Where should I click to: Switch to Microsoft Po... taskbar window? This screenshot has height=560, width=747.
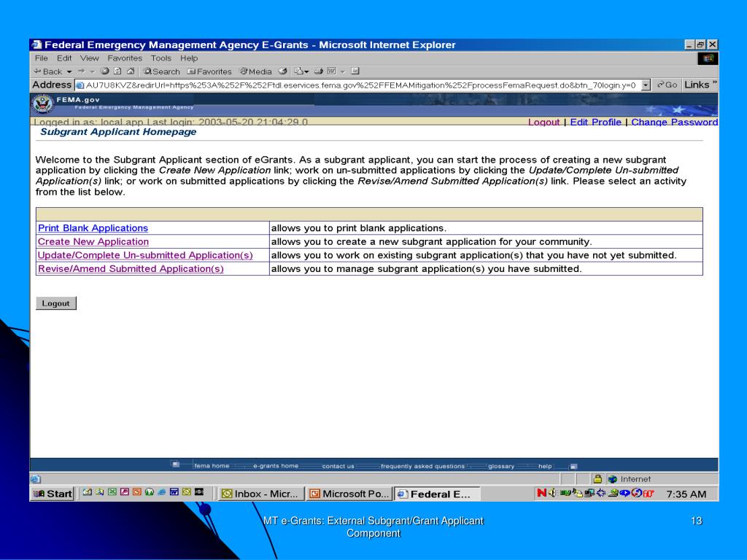pyautogui.click(x=349, y=494)
